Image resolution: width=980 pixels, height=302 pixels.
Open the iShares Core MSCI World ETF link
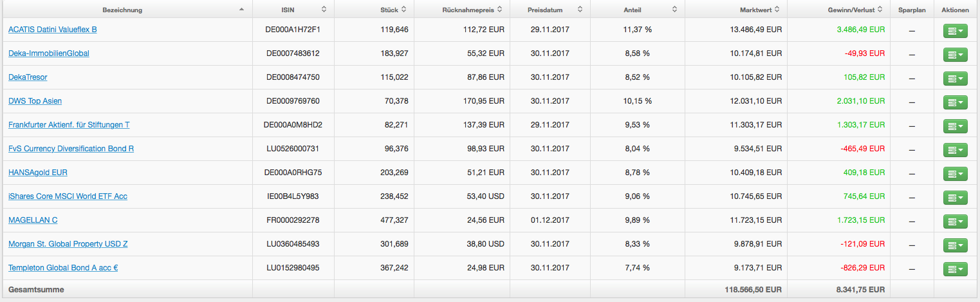coord(68,196)
